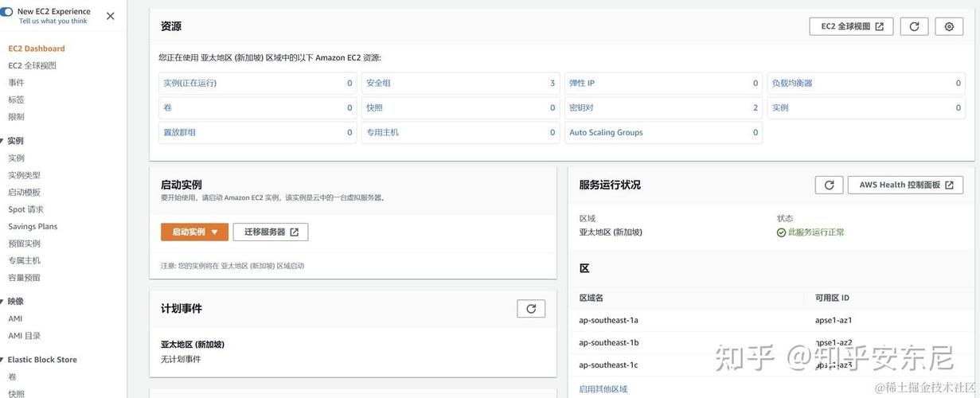Screen dimensions: 980x398
Task: Open the Tell us what you think link
Action: pyautogui.click(x=53, y=21)
